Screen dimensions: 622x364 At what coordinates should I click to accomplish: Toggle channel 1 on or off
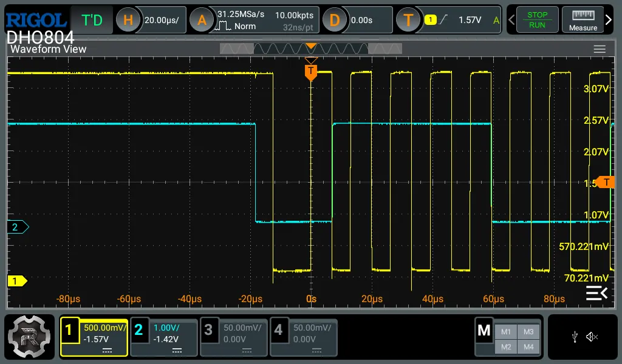pos(69,330)
